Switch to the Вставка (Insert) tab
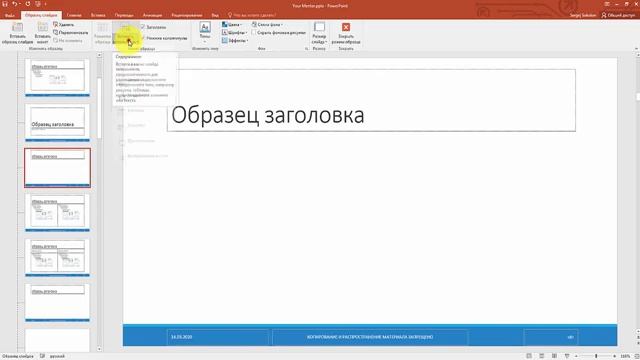 click(x=98, y=15)
